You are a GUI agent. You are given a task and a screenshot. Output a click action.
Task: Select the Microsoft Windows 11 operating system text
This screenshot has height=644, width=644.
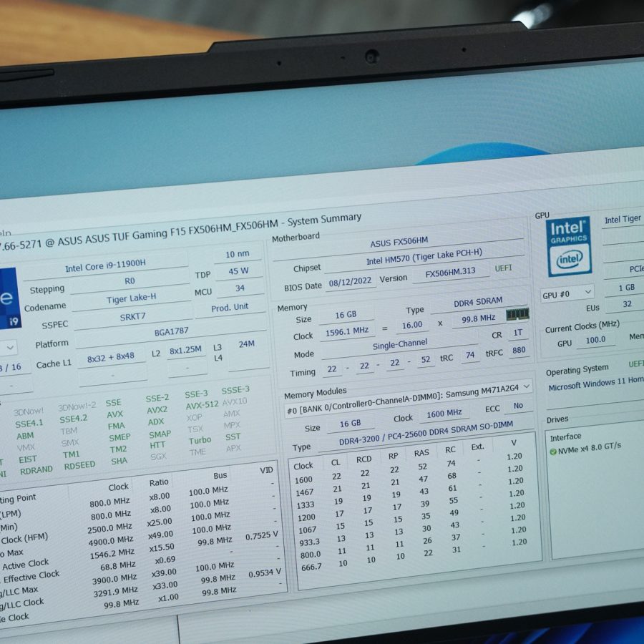point(596,384)
